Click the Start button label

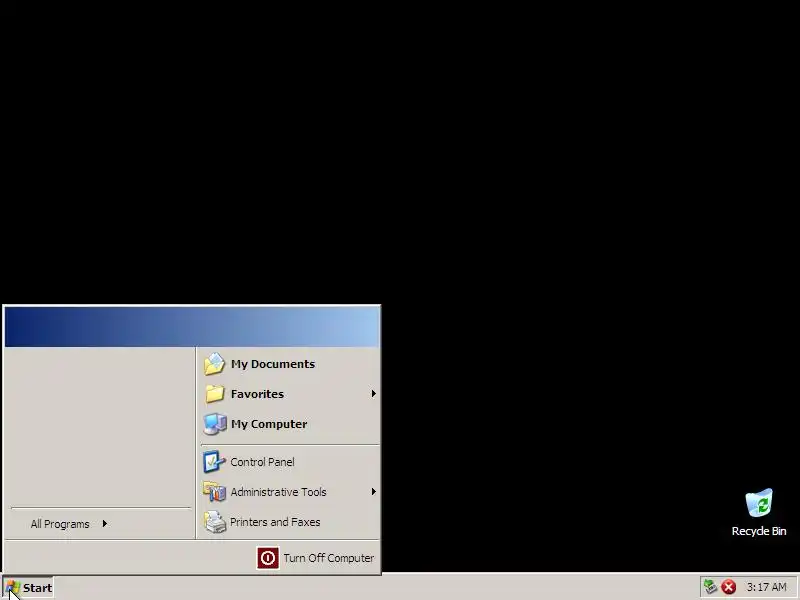[x=37, y=588]
